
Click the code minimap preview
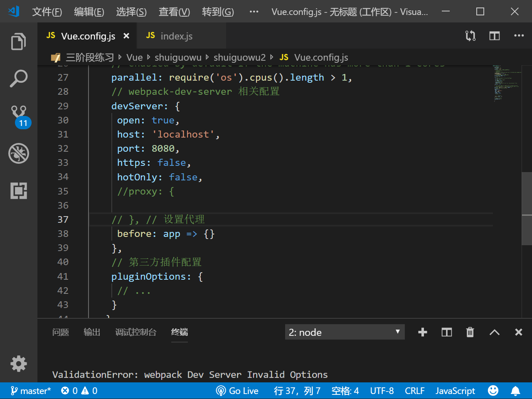[x=507, y=83]
